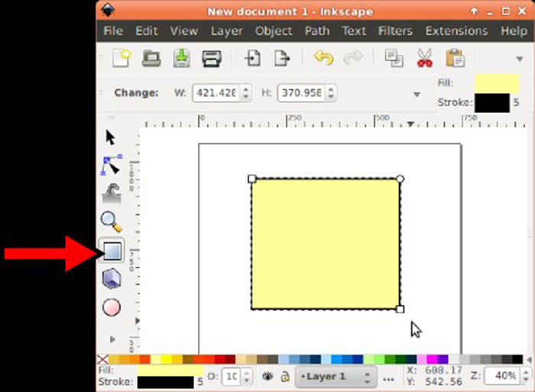The width and height of the screenshot is (535, 392).
Task: Click the black Stroke color indicator at top
Action: tap(491, 103)
